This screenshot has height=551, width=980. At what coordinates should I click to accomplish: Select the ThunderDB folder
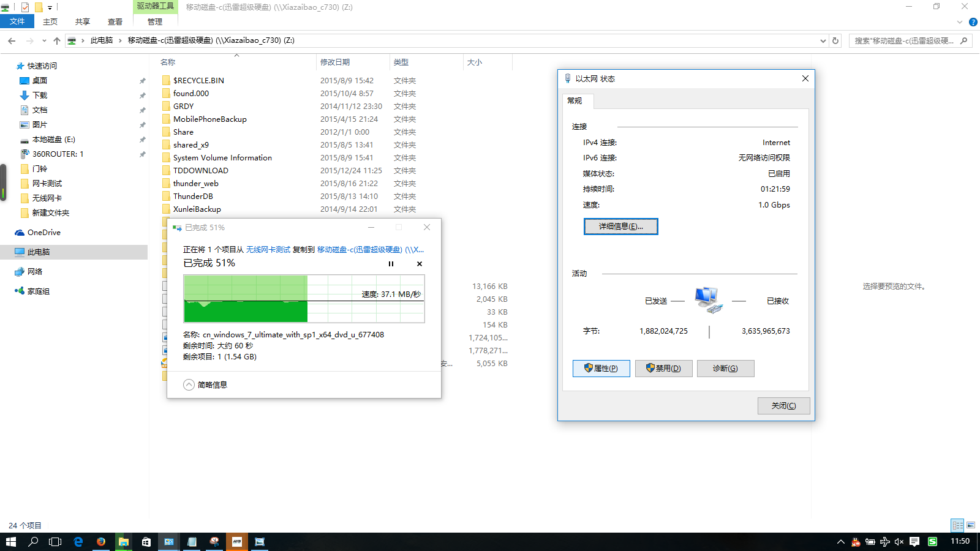point(193,196)
